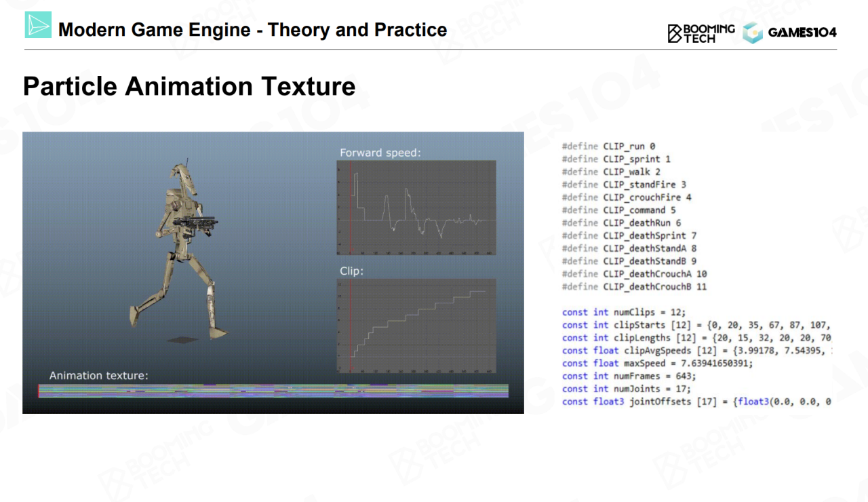Click the 'Modern Game Engine - Theory and Practice' title

252,30
